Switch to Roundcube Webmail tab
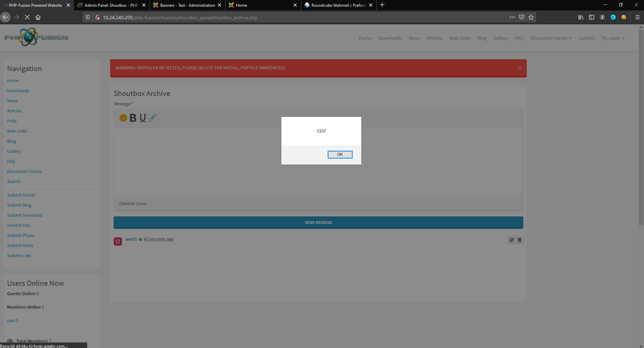The width and height of the screenshot is (644, 348). (339, 5)
